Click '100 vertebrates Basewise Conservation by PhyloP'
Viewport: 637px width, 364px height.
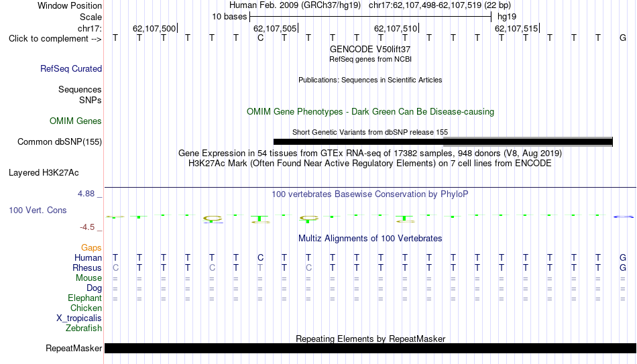(370, 194)
